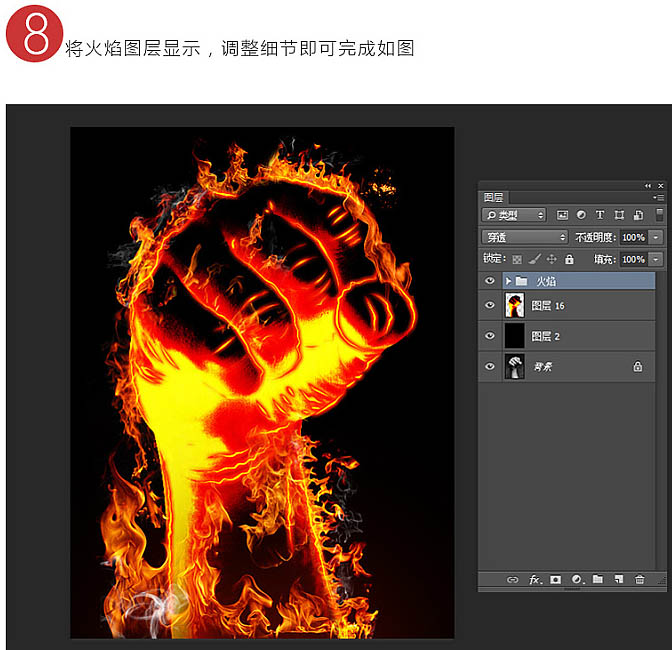
Task: Click the 火焰 group folder icon
Action: (521, 281)
